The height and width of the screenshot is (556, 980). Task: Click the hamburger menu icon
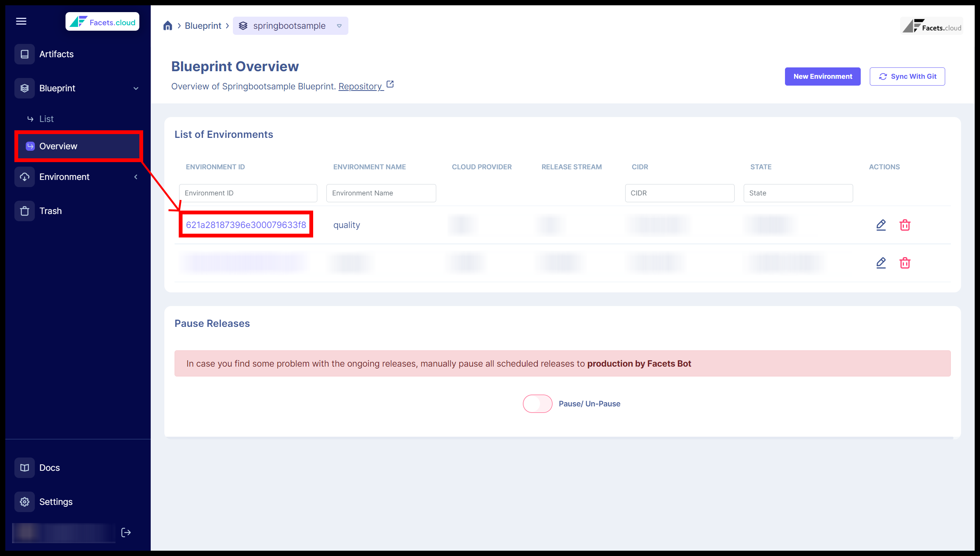pos(21,21)
